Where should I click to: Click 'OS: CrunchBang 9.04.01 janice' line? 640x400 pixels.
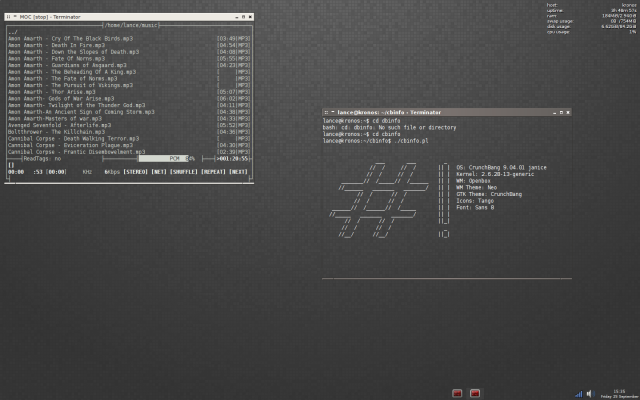(501, 167)
